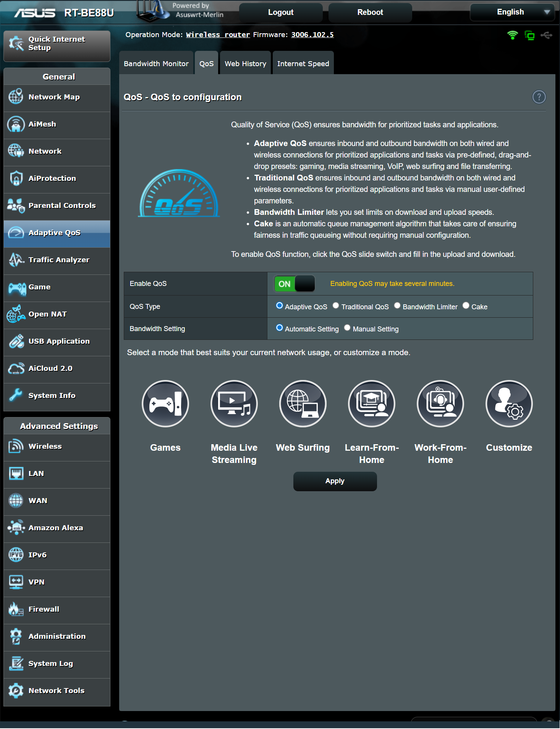Select the Cake QoS type

tap(466, 305)
